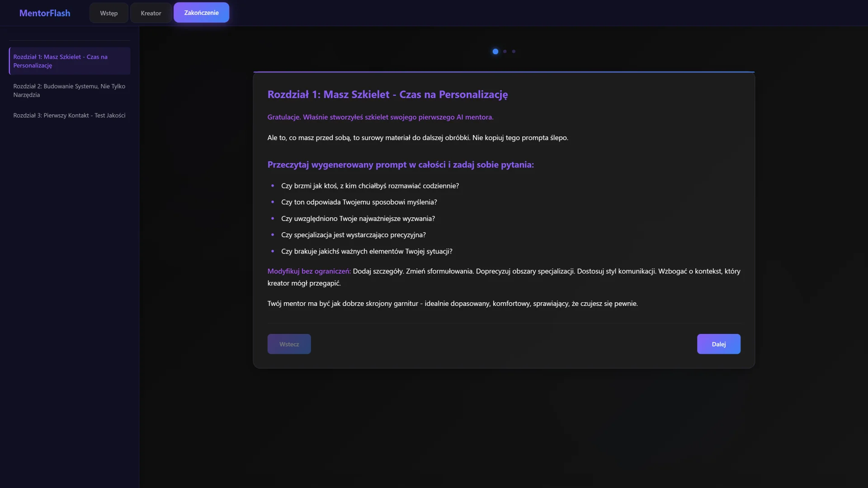Jump to the second pagination dot
Viewport: 868px width, 488px height.
tap(505, 52)
